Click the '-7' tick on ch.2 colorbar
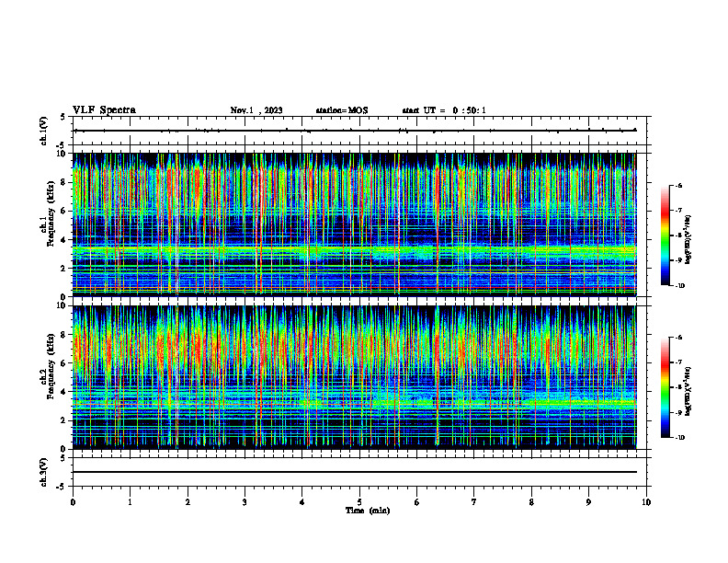 click(x=677, y=362)
